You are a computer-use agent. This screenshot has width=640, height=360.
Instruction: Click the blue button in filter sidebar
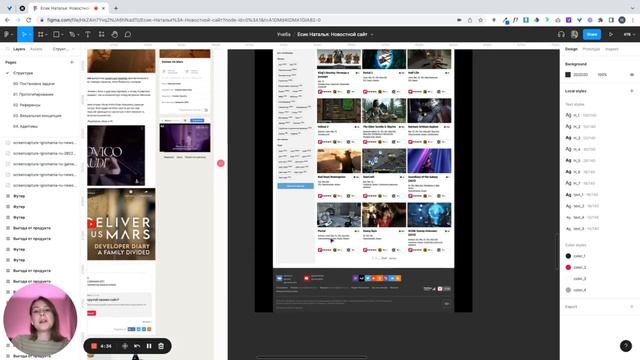[296, 186]
